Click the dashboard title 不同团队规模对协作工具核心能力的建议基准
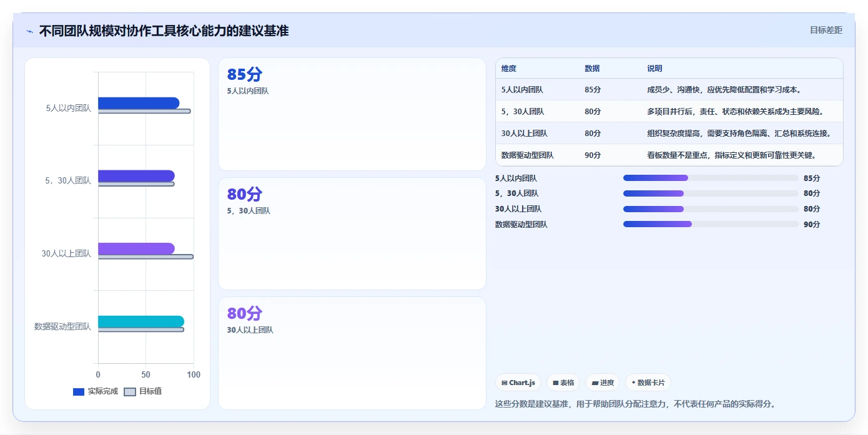Screen dimensions: 868x435 164,31
